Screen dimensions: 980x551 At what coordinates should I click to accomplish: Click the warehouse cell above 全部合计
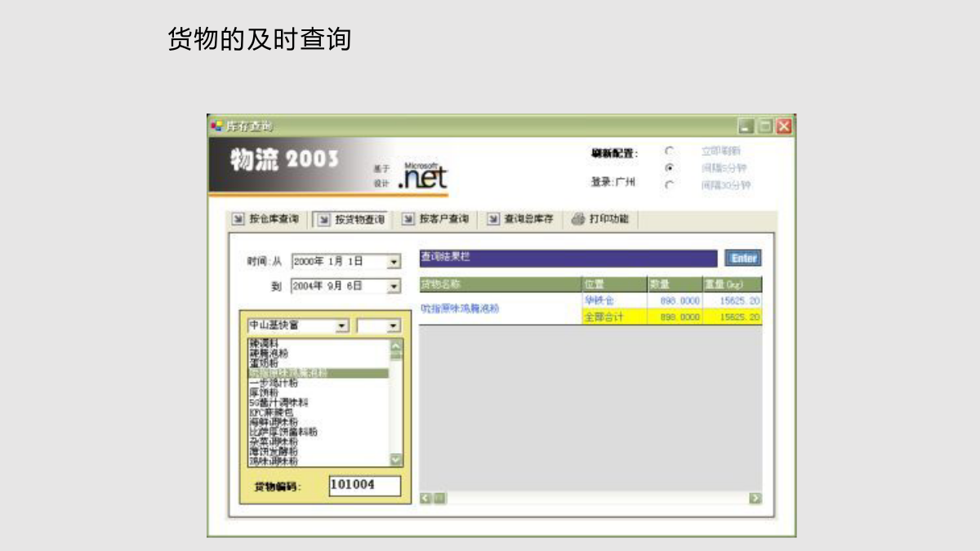614,301
